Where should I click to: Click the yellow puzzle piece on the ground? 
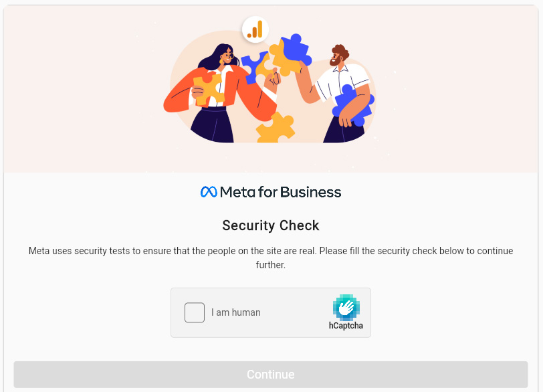276,128
